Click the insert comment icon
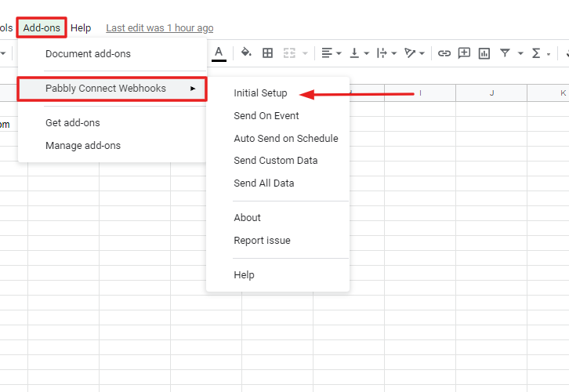Image resolution: width=569 pixels, height=392 pixels. [464, 53]
